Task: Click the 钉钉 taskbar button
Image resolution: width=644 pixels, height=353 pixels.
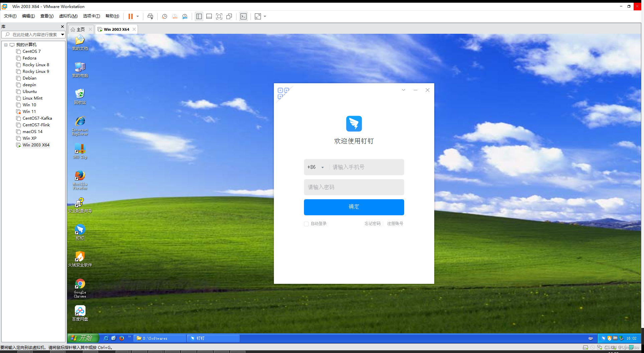Action: point(214,338)
